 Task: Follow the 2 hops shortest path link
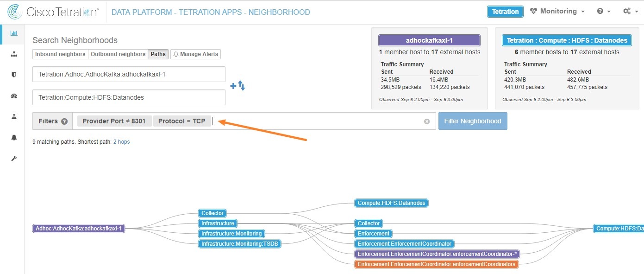(121, 142)
